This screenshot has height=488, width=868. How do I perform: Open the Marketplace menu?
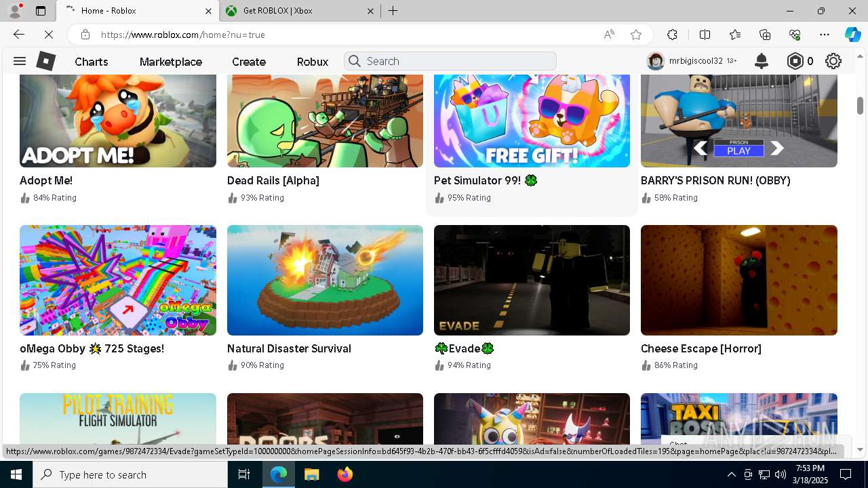pos(171,62)
